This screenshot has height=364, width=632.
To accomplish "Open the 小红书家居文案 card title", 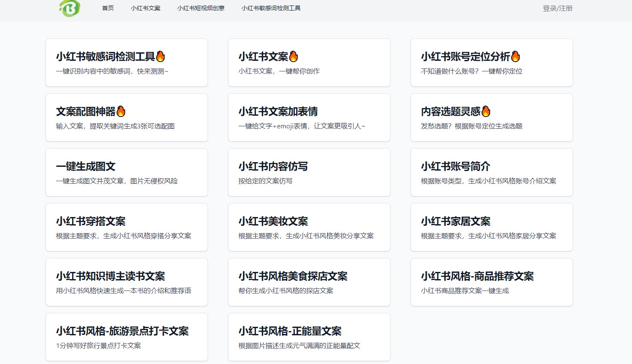I will click(455, 221).
